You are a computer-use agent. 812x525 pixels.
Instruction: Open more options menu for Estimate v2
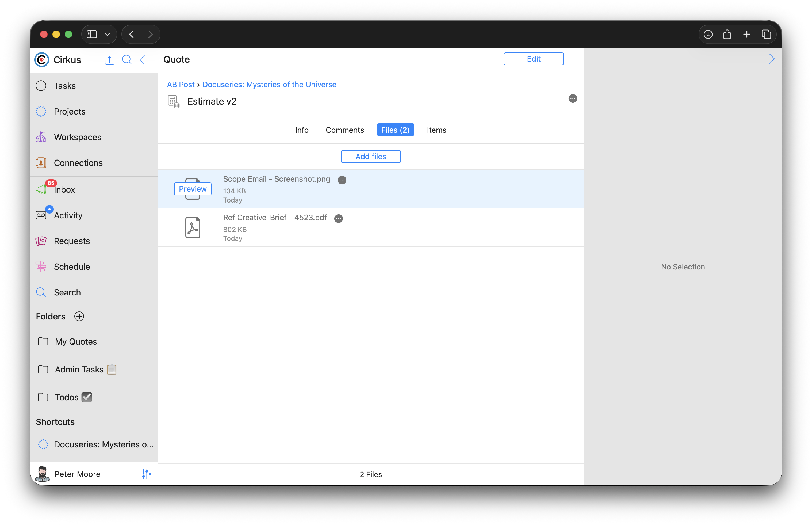point(572,98)
